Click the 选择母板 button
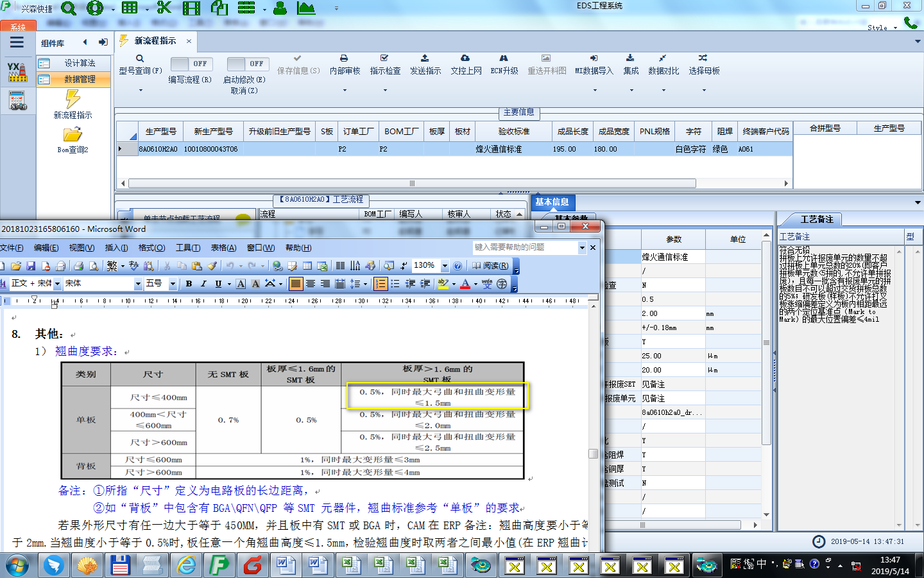Screen dimensions: 924x578 [704, 65]
